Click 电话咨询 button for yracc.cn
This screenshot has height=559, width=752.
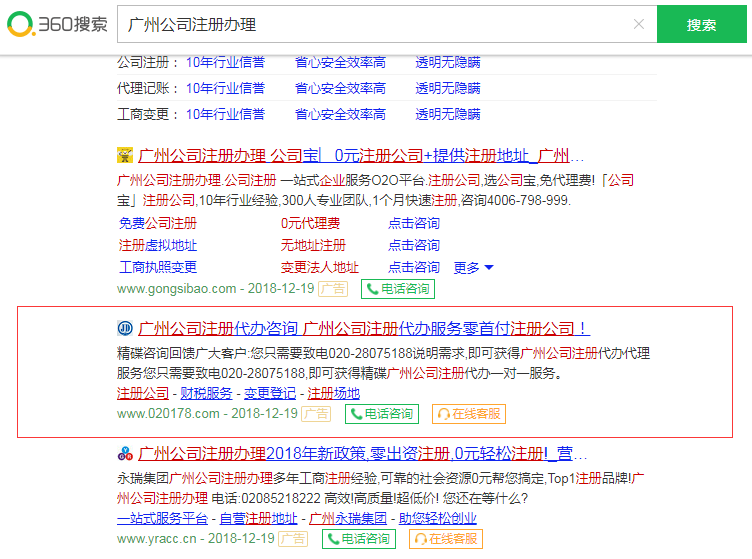click(x=359, y=539)
